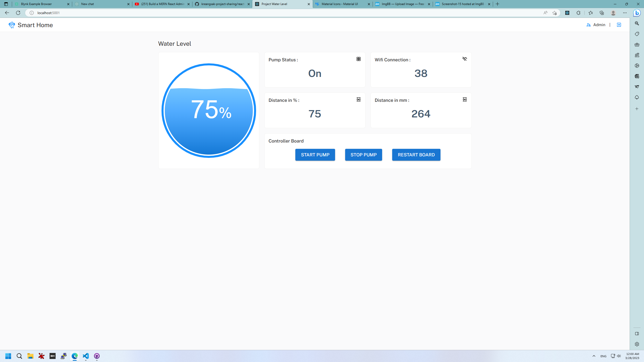Viewport: 644px width, 362px height.
Task: Open browser Settings and more menu
Action: (625, 13)
